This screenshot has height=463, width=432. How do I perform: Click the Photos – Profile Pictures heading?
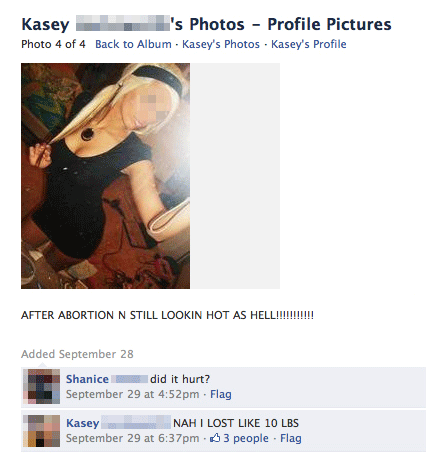pyautogui.click(x=290, y=24)
